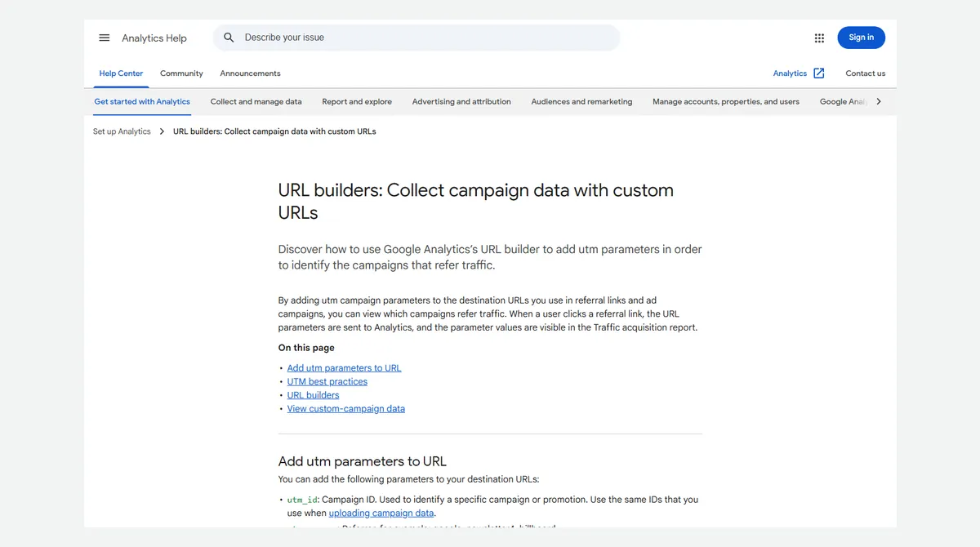Click the URL builders breadcrumb text
This screenshot has width=980, height=547.
pyautogui.click(x=274, y=131)
